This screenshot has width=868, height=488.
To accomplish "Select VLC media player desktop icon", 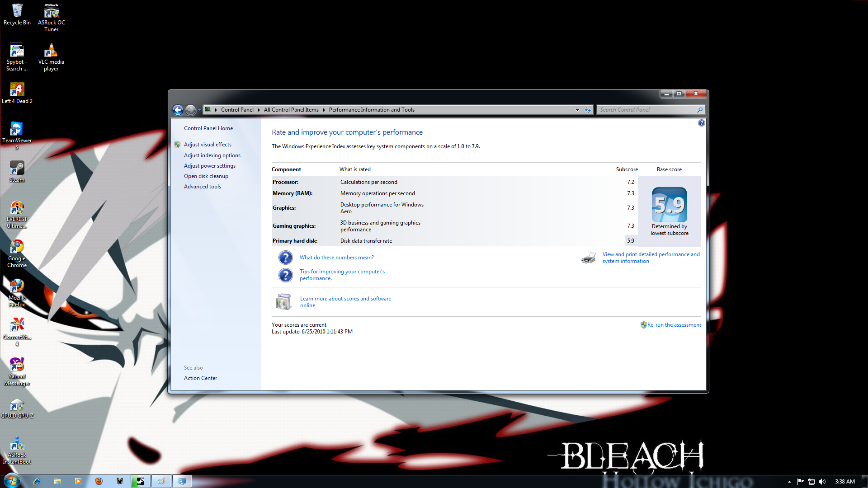I will 51,57.
